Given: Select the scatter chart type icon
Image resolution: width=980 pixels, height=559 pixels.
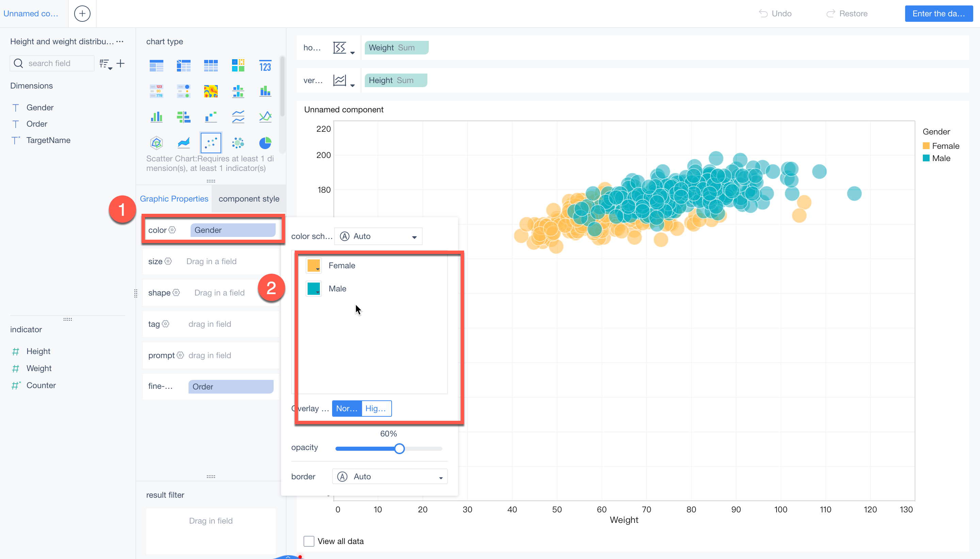Looking at the screenshot, I should 211,143.
